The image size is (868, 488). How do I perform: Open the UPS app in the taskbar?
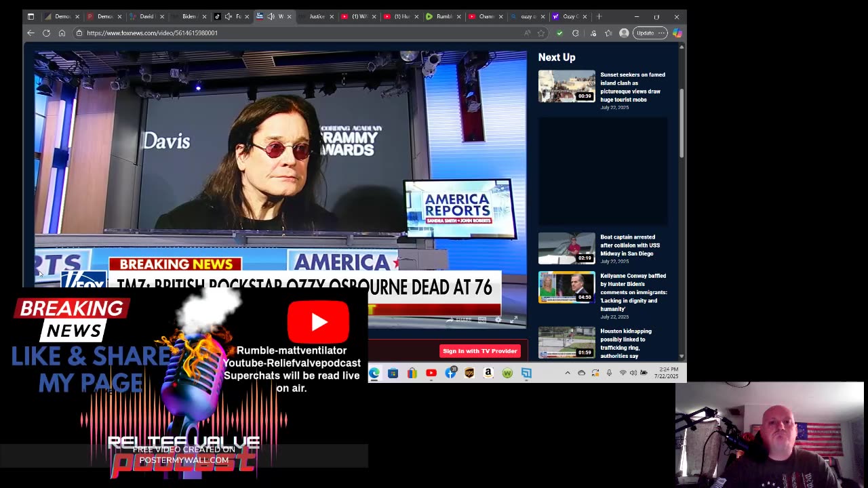pyautogui.click(x=469, y=373)
